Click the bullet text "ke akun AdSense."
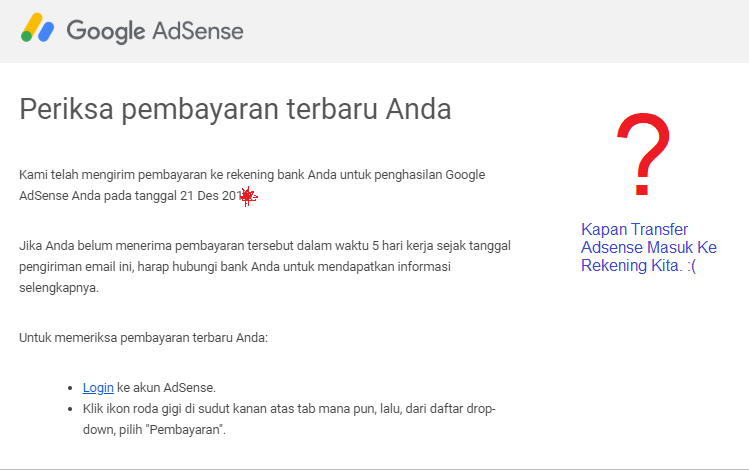The height and width of the screenshot is (472, 749). coord(166,387)
